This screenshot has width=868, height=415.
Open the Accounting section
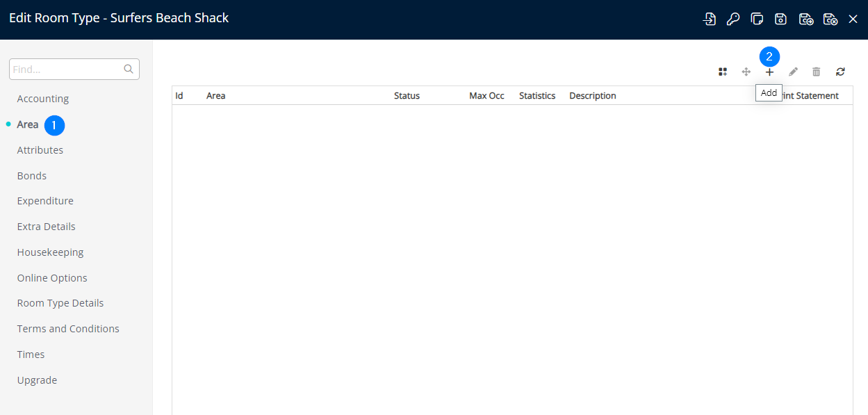point(43,99)
